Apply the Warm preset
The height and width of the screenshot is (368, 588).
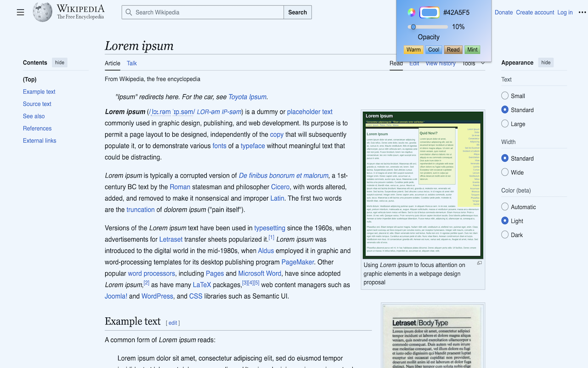(x=413, y=50)
